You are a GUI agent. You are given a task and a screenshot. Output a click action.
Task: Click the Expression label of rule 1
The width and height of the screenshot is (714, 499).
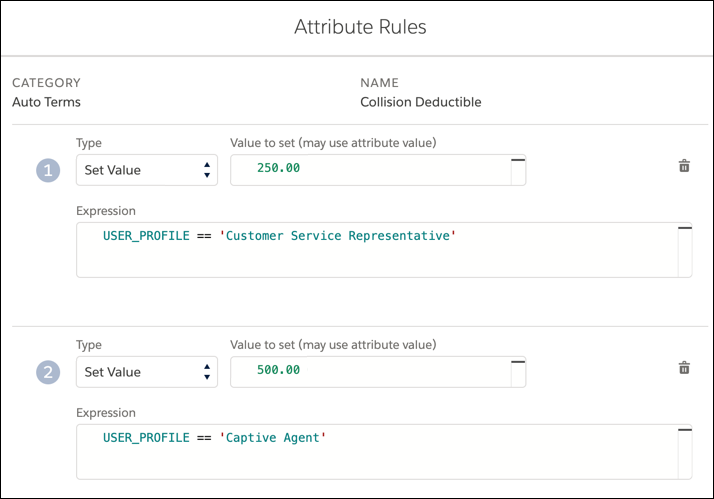[106, 211]
